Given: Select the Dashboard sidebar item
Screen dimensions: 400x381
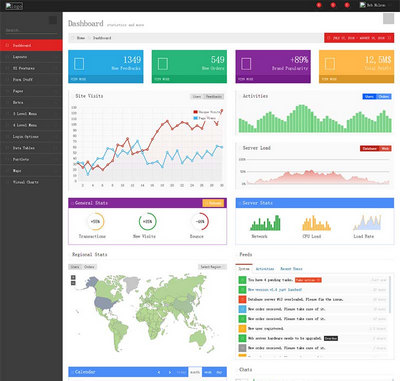Looking at the screenshot, I should click(31, 45).
